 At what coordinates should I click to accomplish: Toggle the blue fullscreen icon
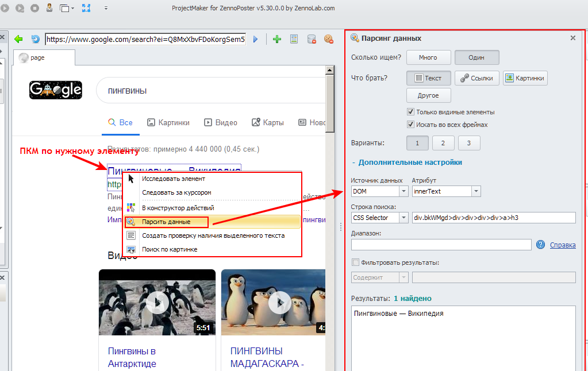(x=86, y=8)
